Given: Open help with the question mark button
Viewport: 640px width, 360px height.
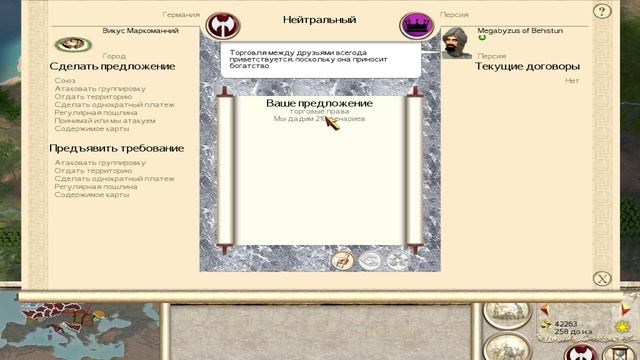Looking at the screenshot, I should coord(602,11).
